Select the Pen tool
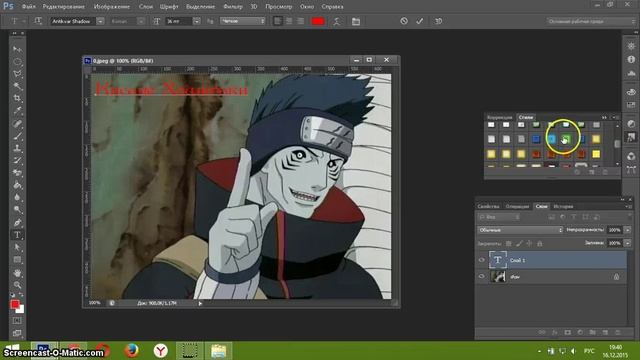This screenshot has height=360, width=640. (17, 222)
